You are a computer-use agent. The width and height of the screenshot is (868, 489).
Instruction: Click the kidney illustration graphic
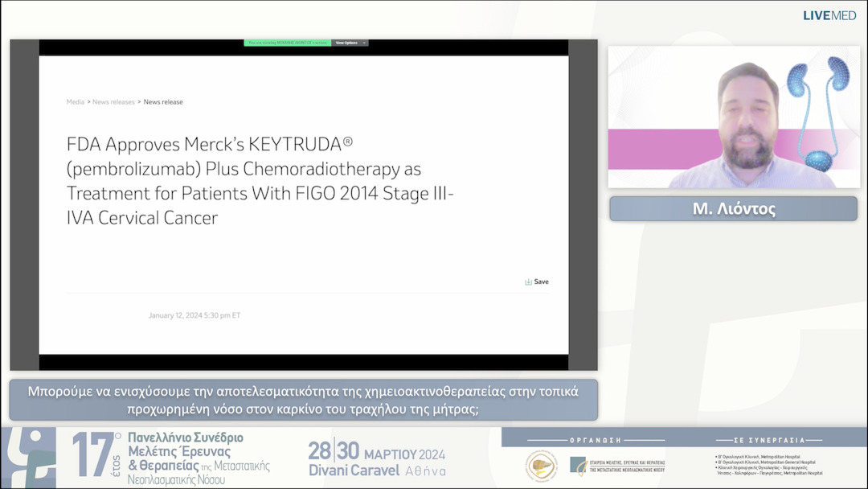(817, 113)
